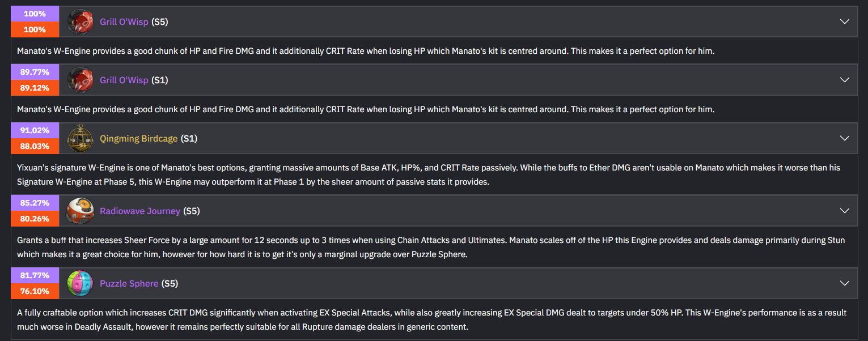Click the Qingming Birdcage engine icon

(81, 139)
